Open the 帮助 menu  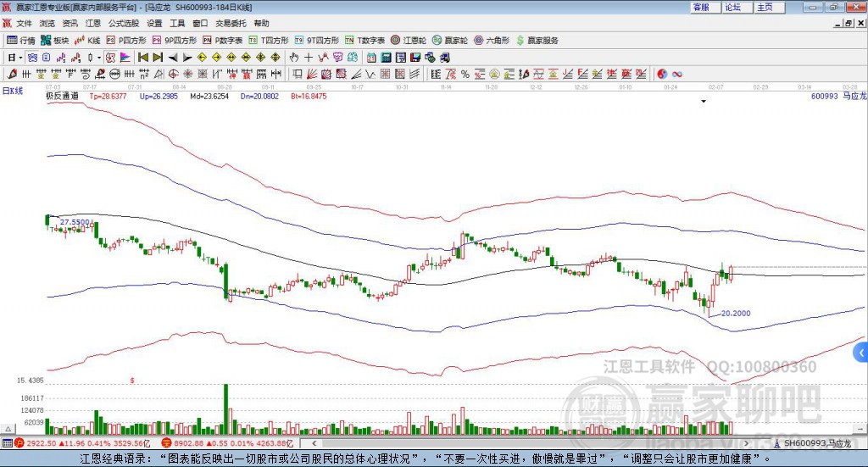tap(261, 23)
